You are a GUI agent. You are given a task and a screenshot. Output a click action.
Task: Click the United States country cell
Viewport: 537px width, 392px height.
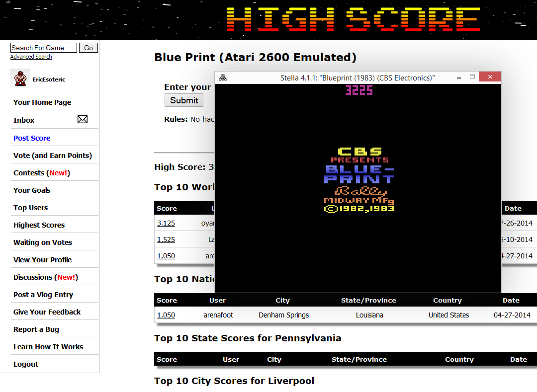(448, 315)
